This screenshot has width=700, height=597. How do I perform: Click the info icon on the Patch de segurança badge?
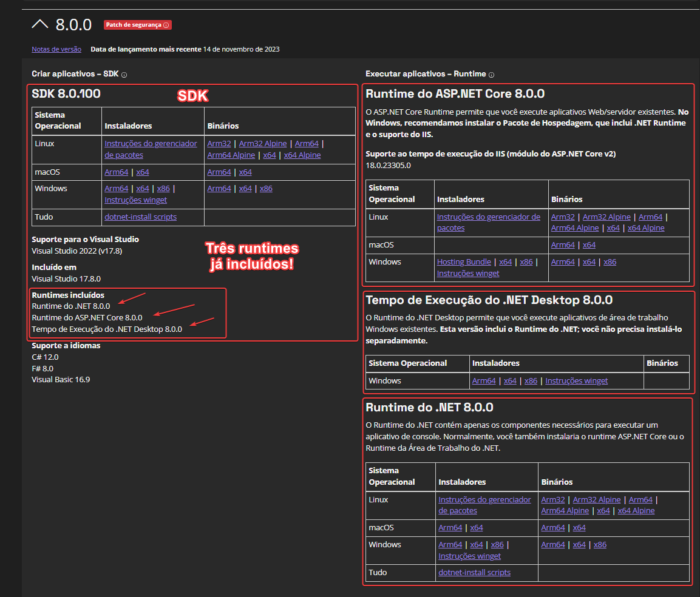point(165,25)
